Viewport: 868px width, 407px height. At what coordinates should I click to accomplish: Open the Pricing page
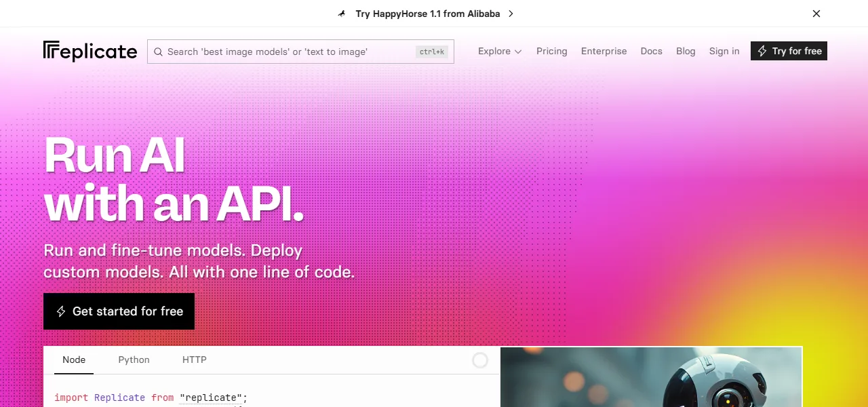tap(551, 51)
